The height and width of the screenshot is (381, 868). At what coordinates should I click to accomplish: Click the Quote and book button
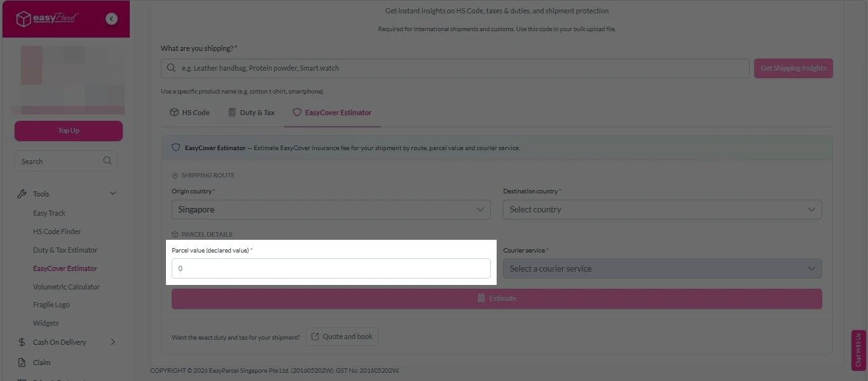coord(342,337)
